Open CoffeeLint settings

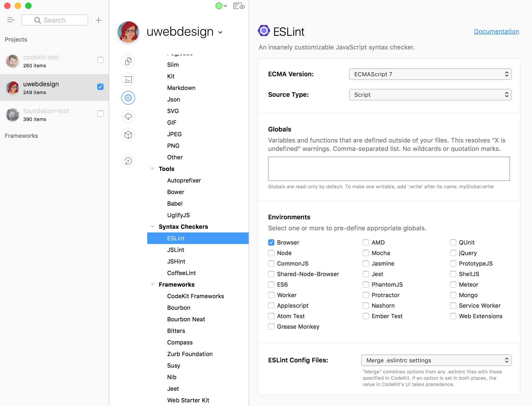[x=181, y=273]
